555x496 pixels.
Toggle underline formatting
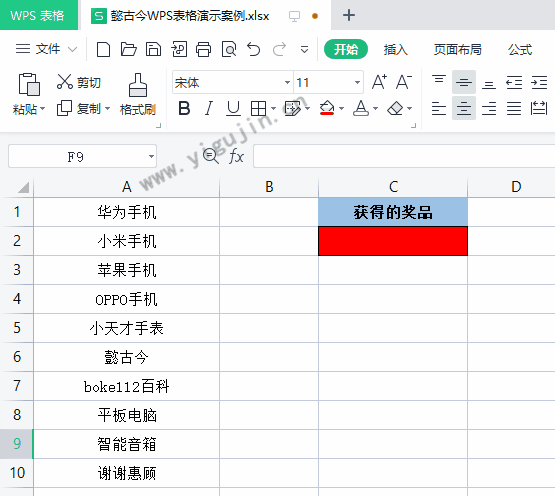tap(233, 108)
